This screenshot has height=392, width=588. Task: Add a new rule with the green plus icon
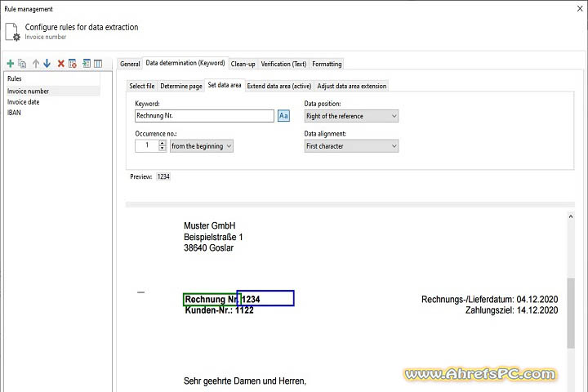pyautogui.click(x=11, y=64)
